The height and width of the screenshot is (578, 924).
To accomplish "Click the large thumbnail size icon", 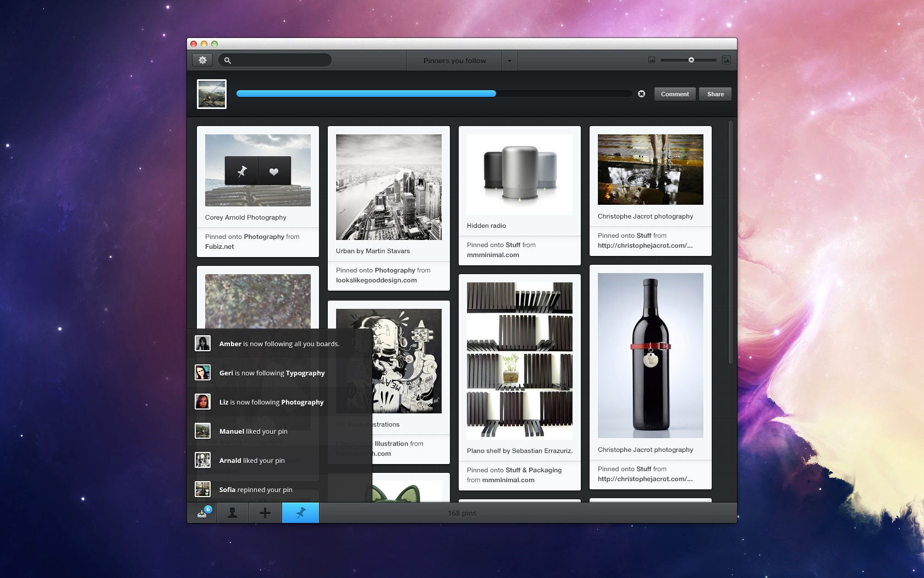I will [727, 60].
